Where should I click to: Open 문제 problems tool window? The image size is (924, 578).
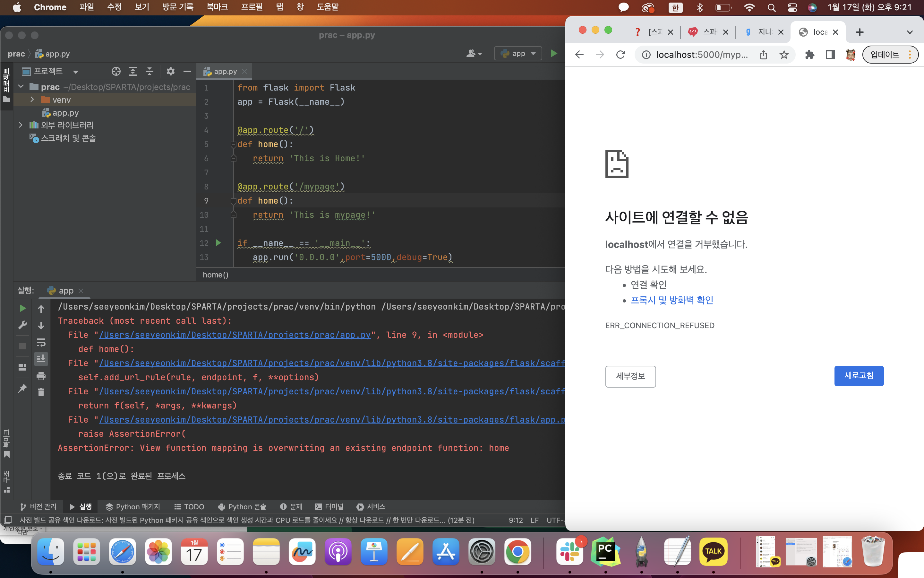[x=291, y=506]
